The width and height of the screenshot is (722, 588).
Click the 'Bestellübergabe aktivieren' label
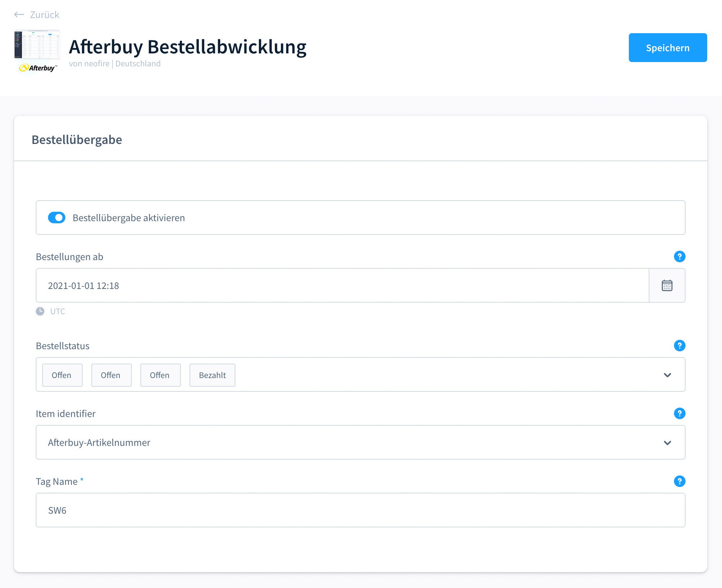[x=129, y=218]
